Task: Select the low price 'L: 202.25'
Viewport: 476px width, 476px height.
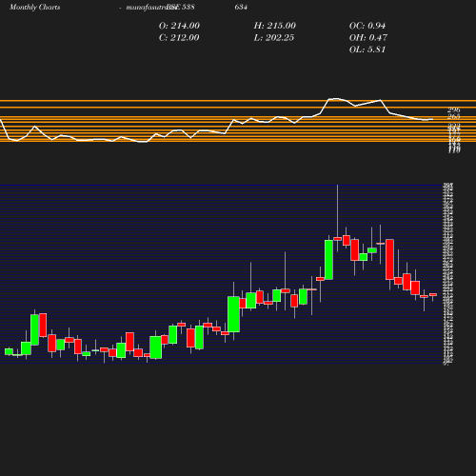Action: (x=274, y=38)
